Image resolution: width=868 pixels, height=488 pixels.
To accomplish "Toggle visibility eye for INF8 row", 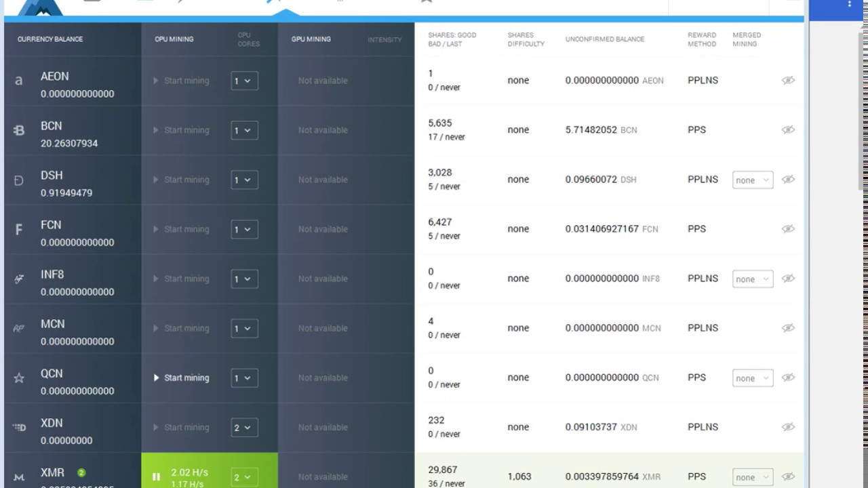I will tap(788, 278).
